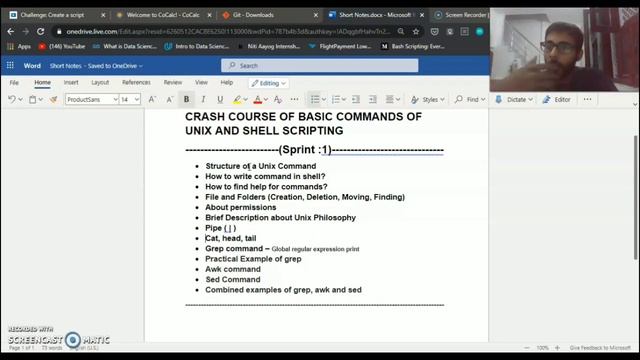Reload the browser page
Viewport: 640px width, 360px height.
click(x=40, y=31)
